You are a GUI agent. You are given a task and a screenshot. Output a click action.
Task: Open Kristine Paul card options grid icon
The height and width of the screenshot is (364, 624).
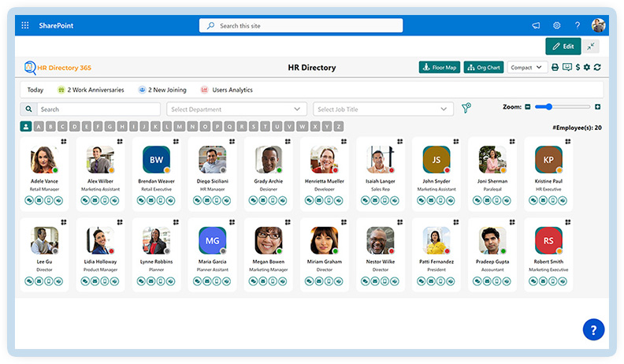coord(568,142)
